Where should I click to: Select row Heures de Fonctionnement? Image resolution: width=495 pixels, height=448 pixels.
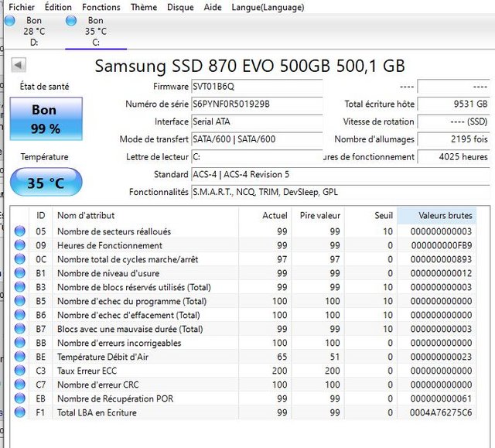click(x=244, y=245)
